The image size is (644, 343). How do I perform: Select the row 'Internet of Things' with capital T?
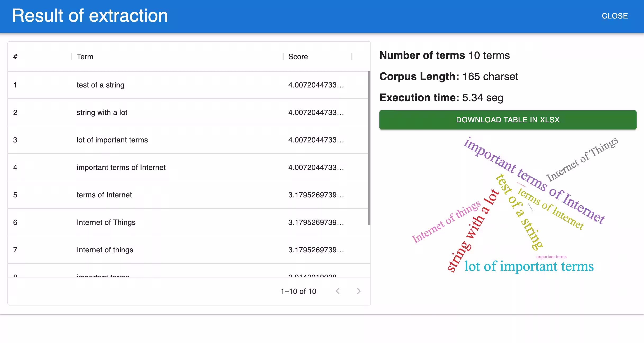[x=188, y=223]
